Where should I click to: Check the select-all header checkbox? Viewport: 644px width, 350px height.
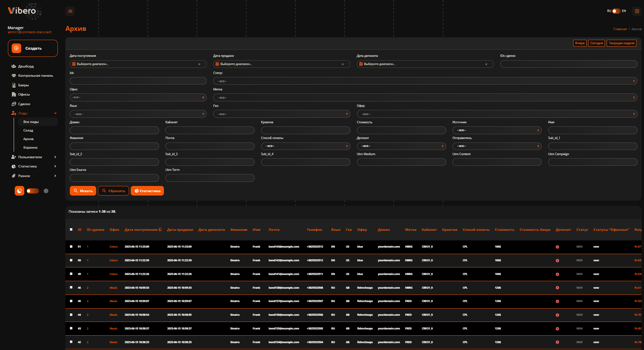(x=71, y=229)
